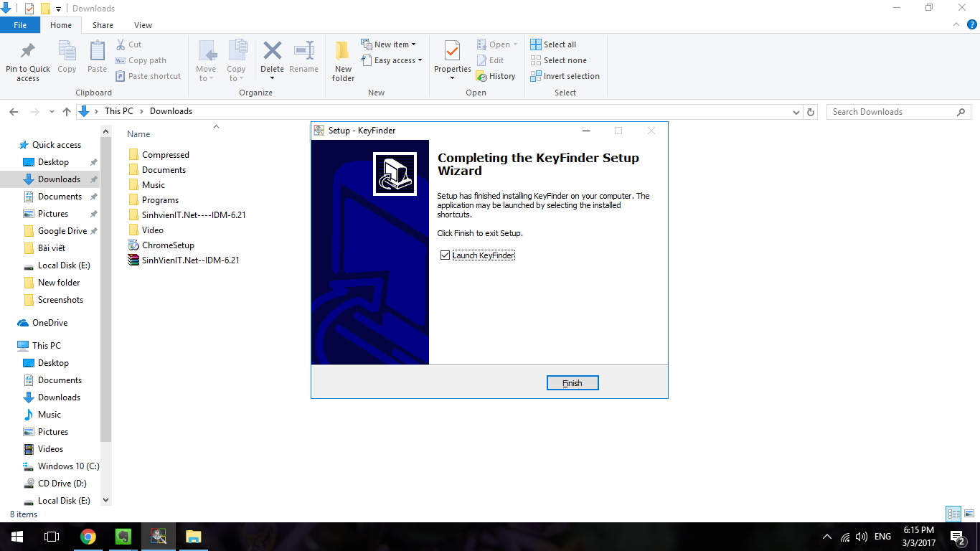Open History from the ribbon
This screenshot has width=980, height=551.
pos(496,76)
